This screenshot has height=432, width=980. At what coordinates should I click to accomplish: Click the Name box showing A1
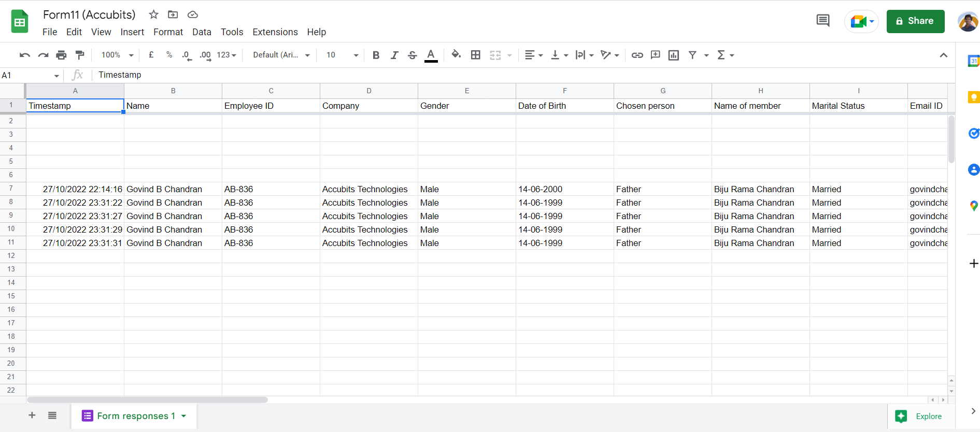point(31,76)
